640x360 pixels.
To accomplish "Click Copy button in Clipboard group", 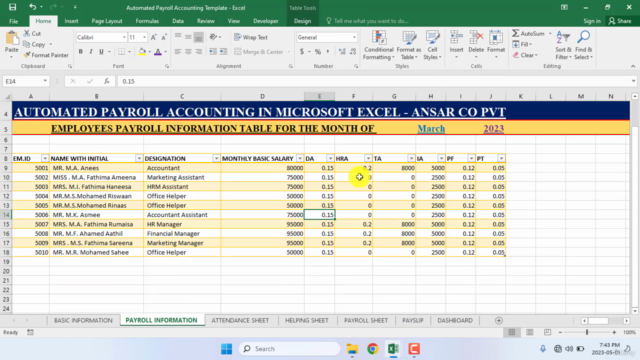I will coord(35,44).
